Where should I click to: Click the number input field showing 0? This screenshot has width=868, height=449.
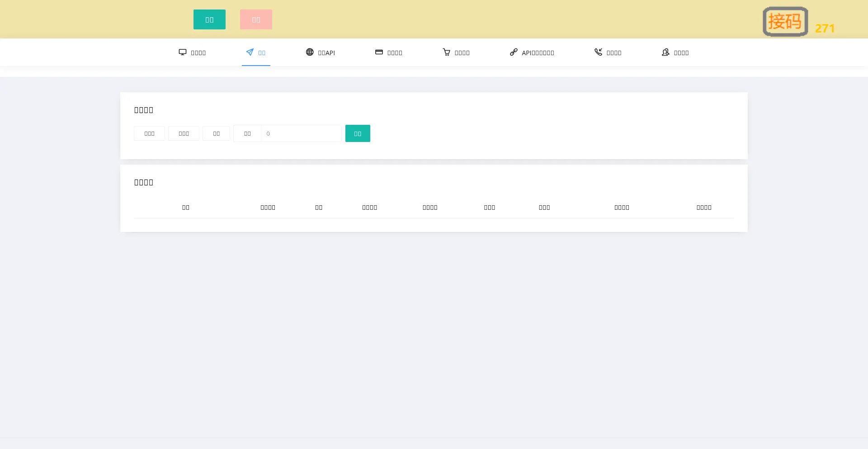click(x=301, y=133)
